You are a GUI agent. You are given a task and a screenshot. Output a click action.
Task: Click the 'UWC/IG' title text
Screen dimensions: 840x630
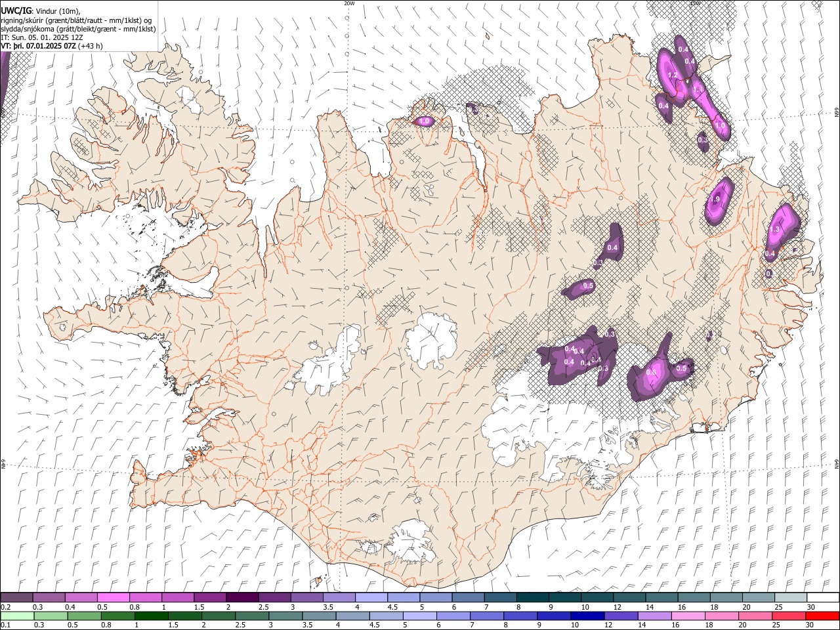(16, 11)
